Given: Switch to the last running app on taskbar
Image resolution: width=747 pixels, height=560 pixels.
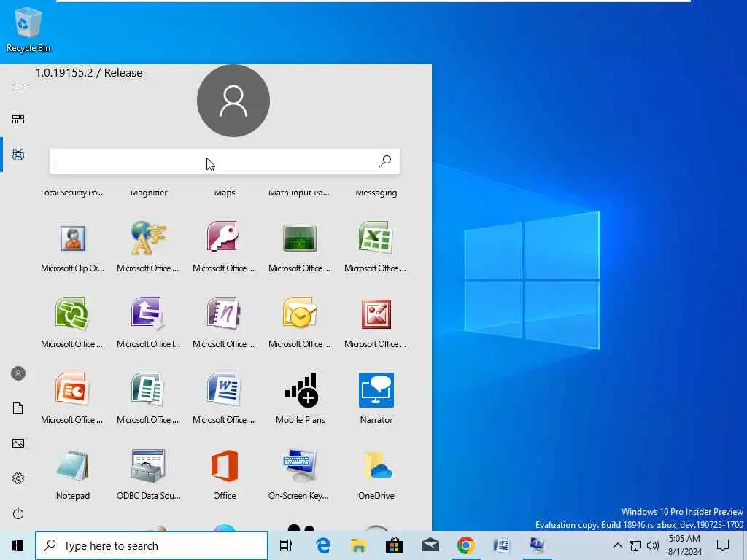Looking at the screenshot, I should tap(538, 545).
